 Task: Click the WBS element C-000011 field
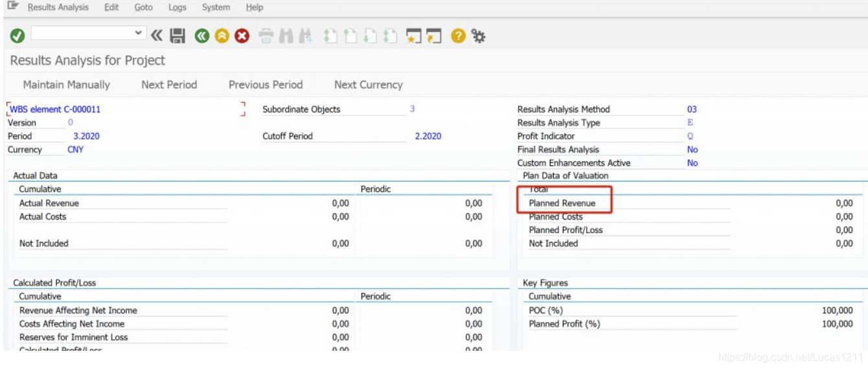(126, 109)
